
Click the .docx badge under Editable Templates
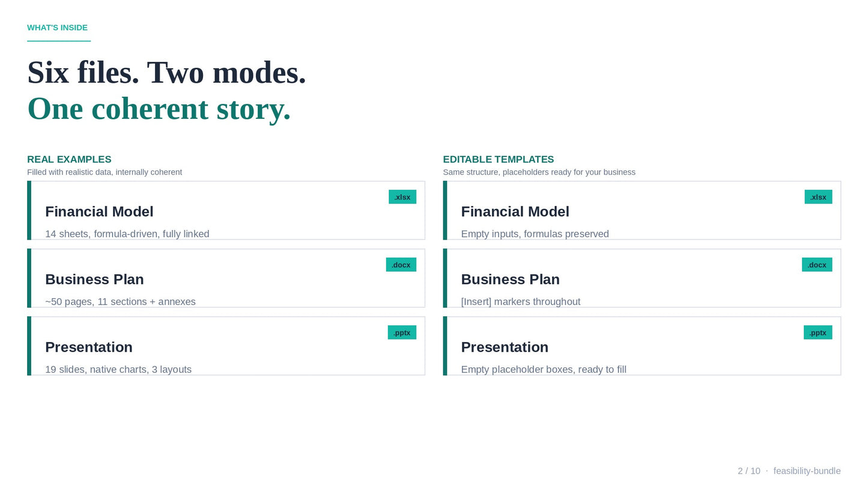pyautogui.click(x=817, y=265)
